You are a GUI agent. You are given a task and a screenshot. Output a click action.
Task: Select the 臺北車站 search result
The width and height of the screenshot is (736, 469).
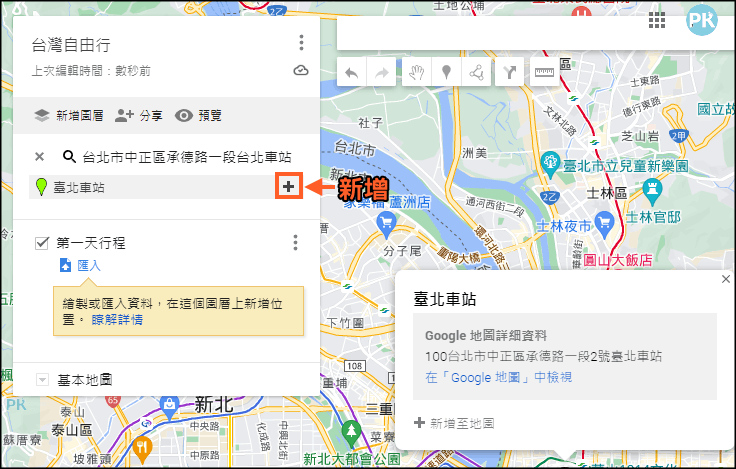152,187
